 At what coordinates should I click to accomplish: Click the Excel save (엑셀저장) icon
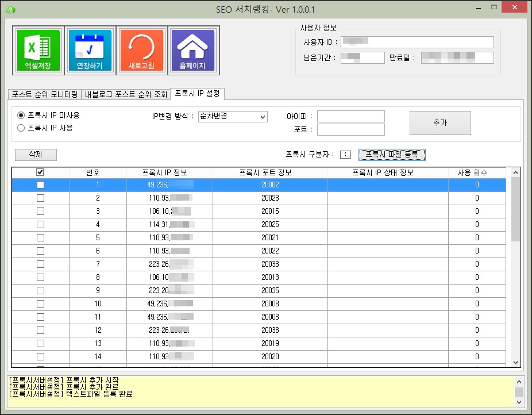pos(38,51)
